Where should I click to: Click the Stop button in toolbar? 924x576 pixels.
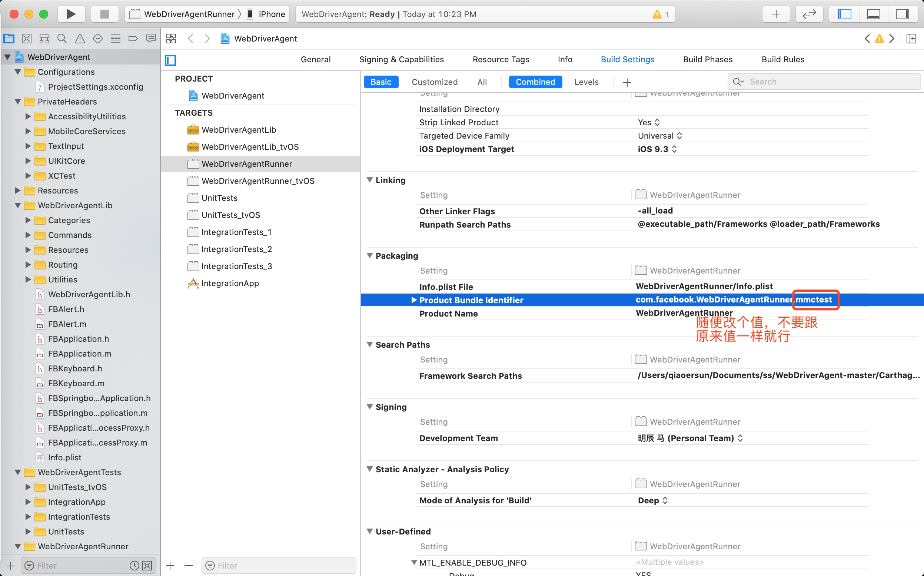tap(104, 14)
